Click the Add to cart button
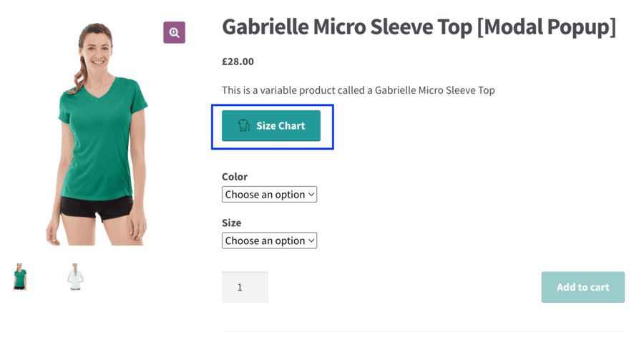644x340 pixels. (x=582, y=287)
